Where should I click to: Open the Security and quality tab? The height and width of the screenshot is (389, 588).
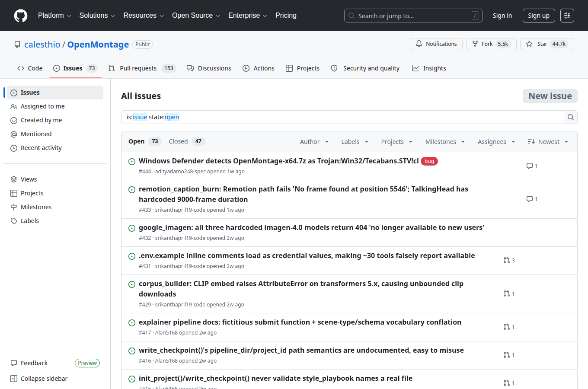[365, 68]
